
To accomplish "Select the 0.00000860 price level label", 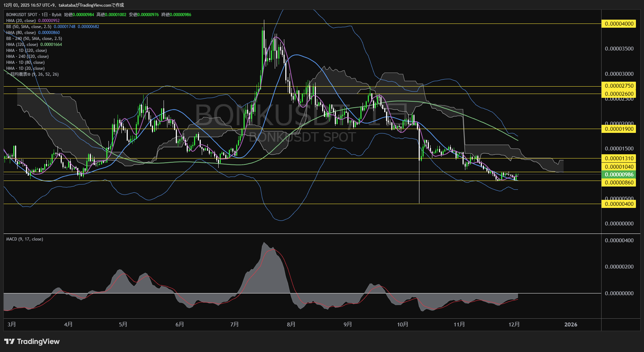I will click(x=619, y=183).
